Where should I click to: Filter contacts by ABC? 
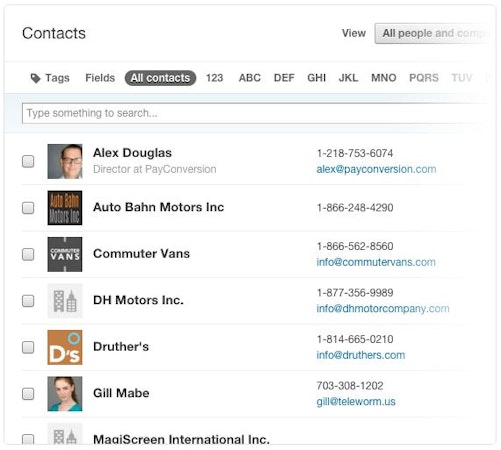tap(250, 78)
